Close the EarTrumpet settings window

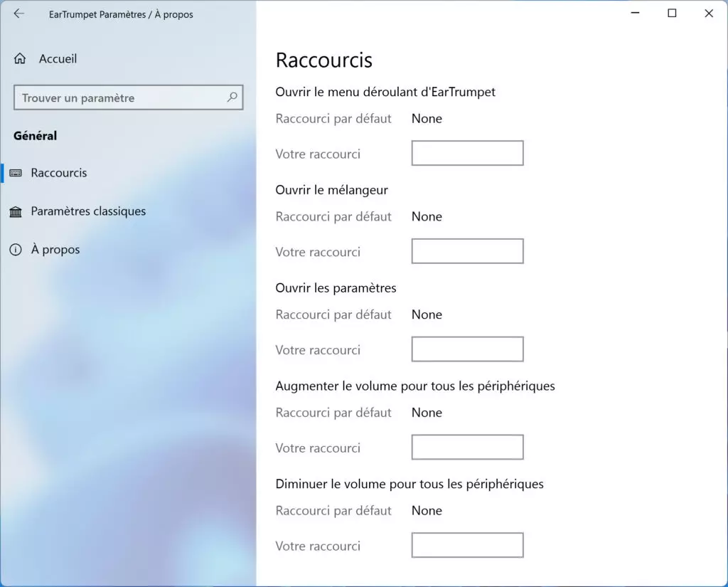pyautogui.click(x=709, y=13)
